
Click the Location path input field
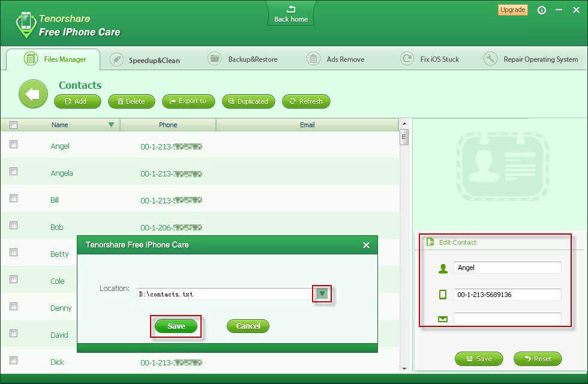(224, 294)
